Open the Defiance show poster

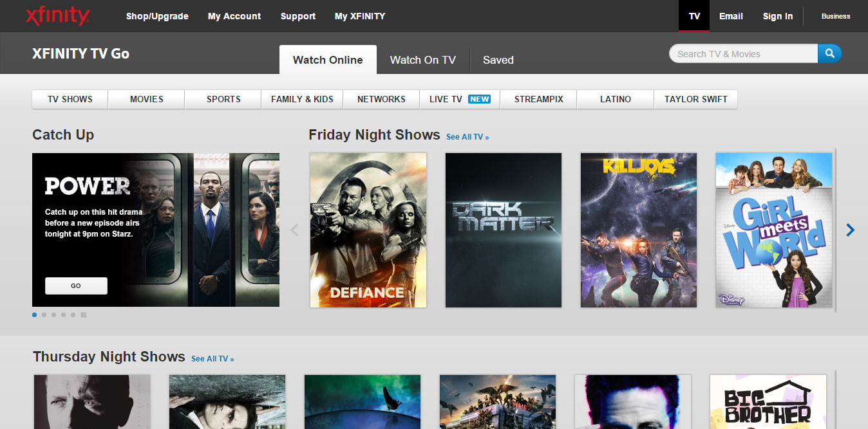368,230
